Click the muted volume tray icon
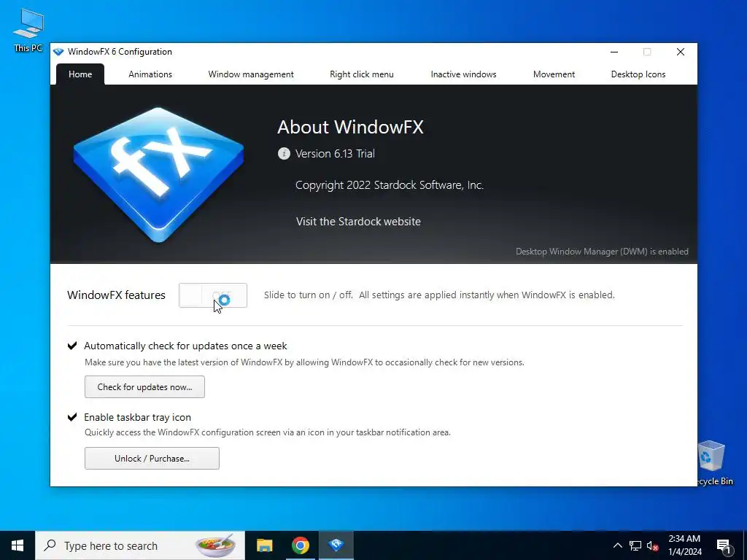The width and height of the screenshot is (747, 560). click(653, 545)
